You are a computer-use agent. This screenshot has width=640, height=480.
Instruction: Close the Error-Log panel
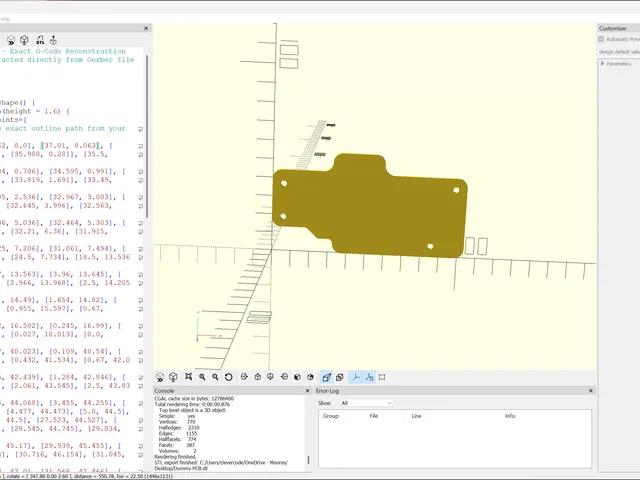click(591, 391)
